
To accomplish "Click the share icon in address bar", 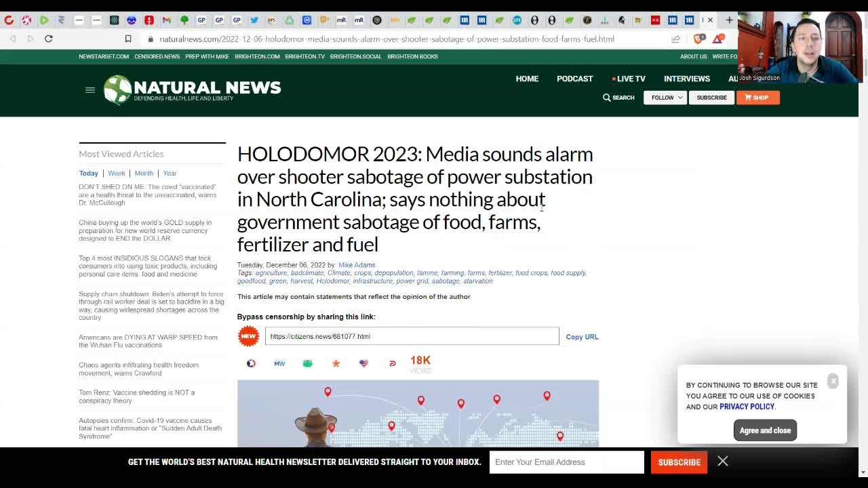I will coord(675,39).
